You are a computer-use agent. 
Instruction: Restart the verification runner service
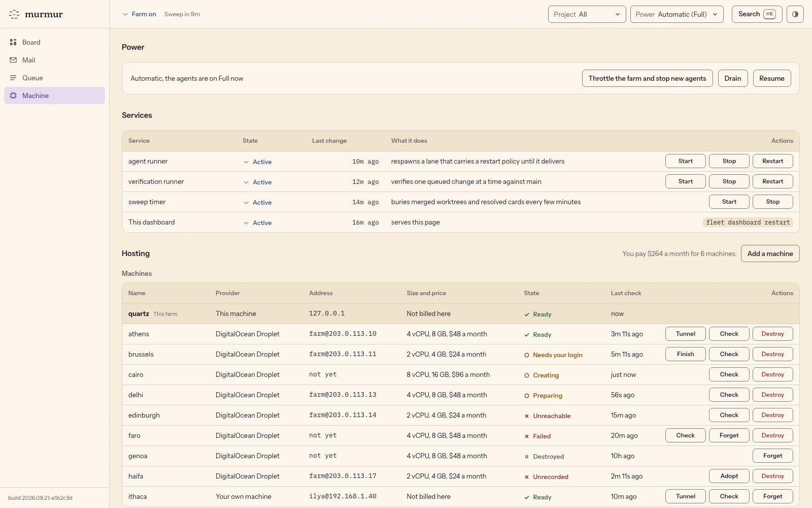773,181
